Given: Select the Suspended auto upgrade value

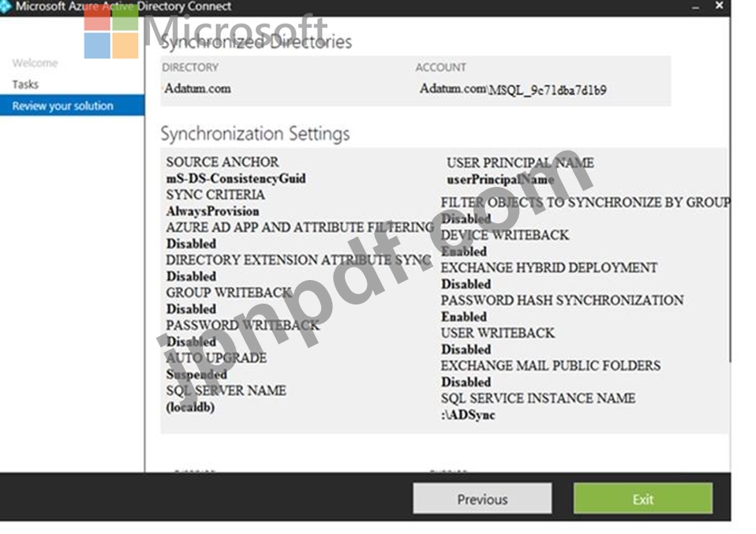Looking at the screenshot, I should point(196,375).
